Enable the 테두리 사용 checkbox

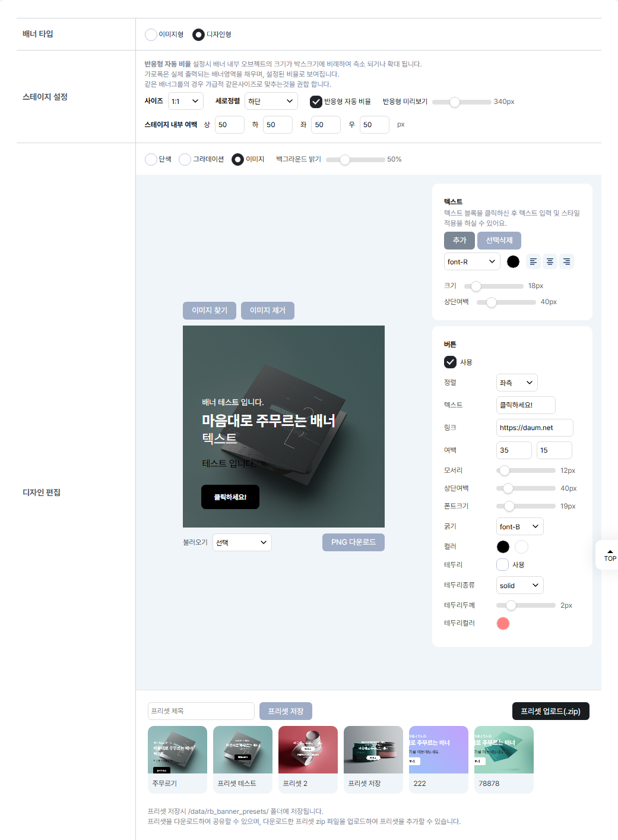(503, 564)
